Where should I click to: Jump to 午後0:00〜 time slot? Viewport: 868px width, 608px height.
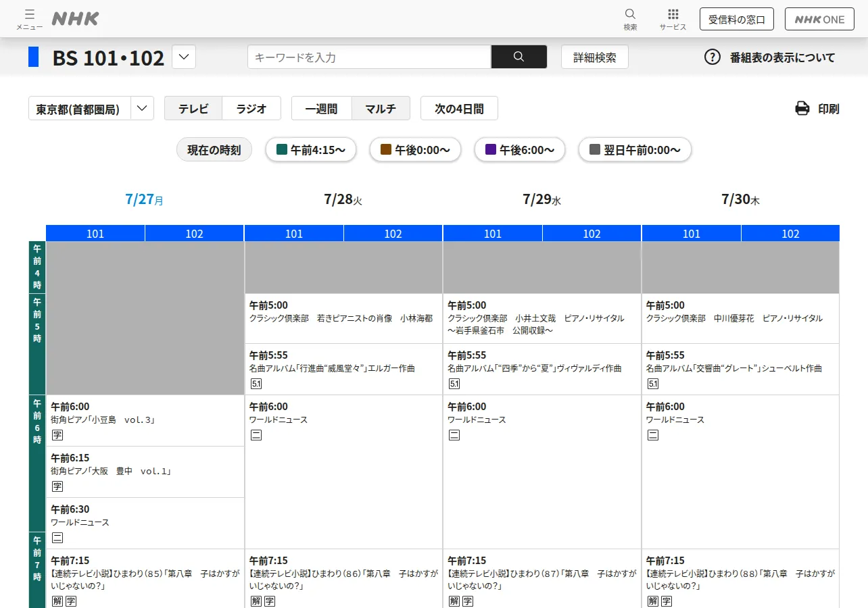(415, 150)
